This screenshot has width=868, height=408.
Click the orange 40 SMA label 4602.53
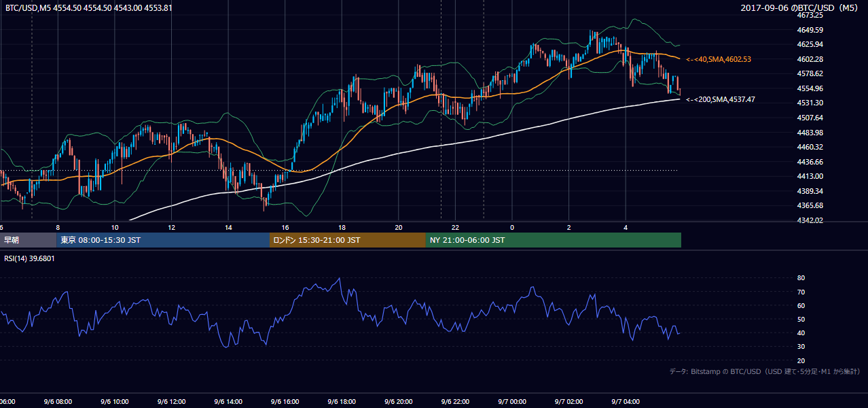tap(719, 60)
